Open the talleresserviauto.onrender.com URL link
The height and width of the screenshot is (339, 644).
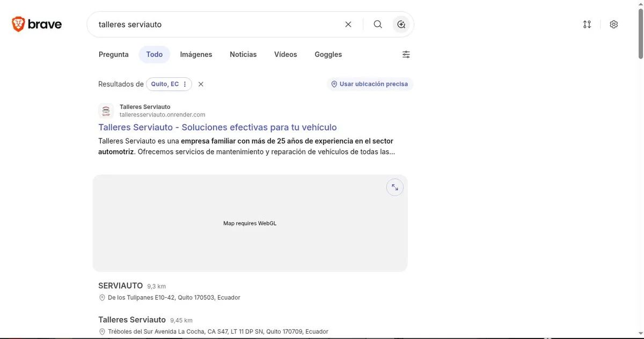pyautogui.click(x=162, y=115)
